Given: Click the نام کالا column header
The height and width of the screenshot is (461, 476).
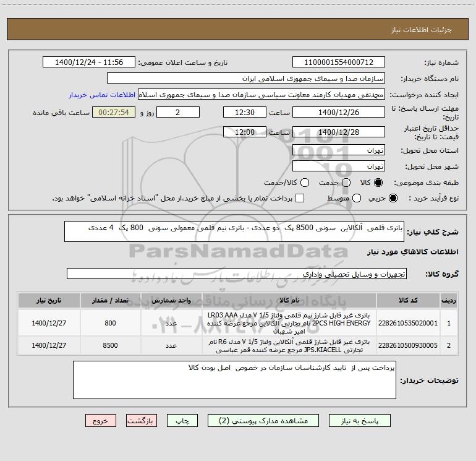Looking at the screenshot, I should coord(289,300).
